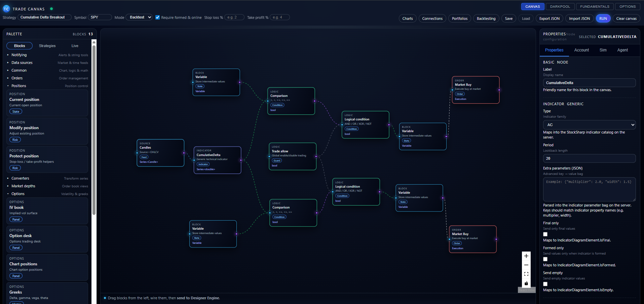This screenshot has width=644, height=304.
Task: Zoom in on the canvas
Action: pos(526,256)
